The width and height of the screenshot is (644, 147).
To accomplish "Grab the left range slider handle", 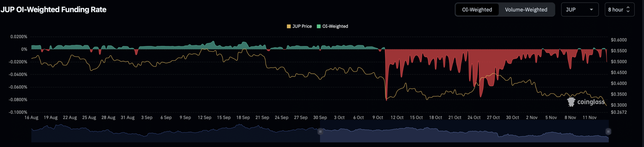I will [320, 131].
